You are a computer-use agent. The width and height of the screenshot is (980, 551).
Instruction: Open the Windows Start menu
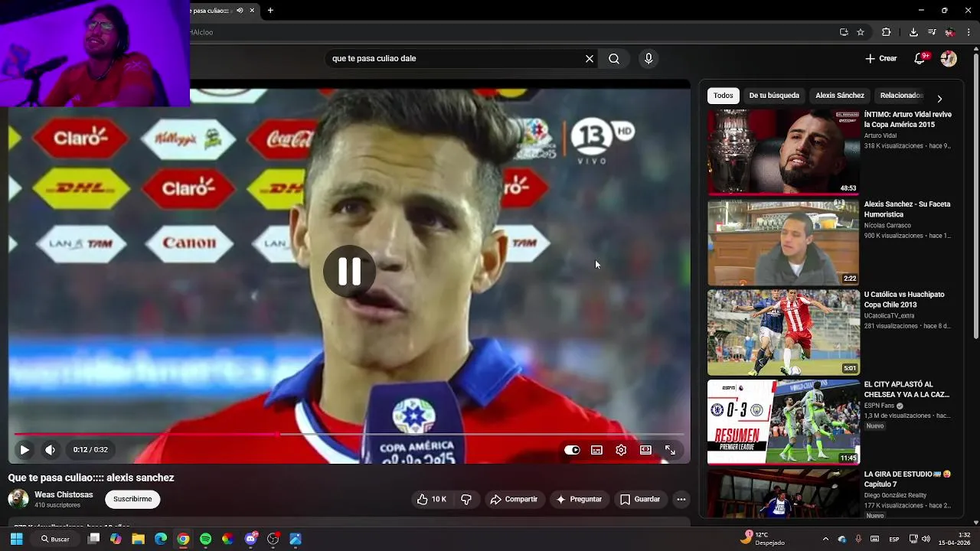tap(16, 539)
